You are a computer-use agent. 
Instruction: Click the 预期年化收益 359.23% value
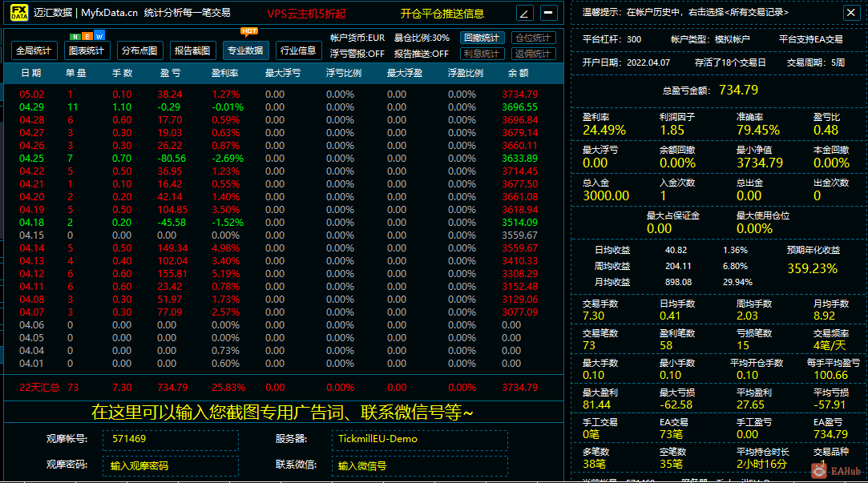point(812,269)
